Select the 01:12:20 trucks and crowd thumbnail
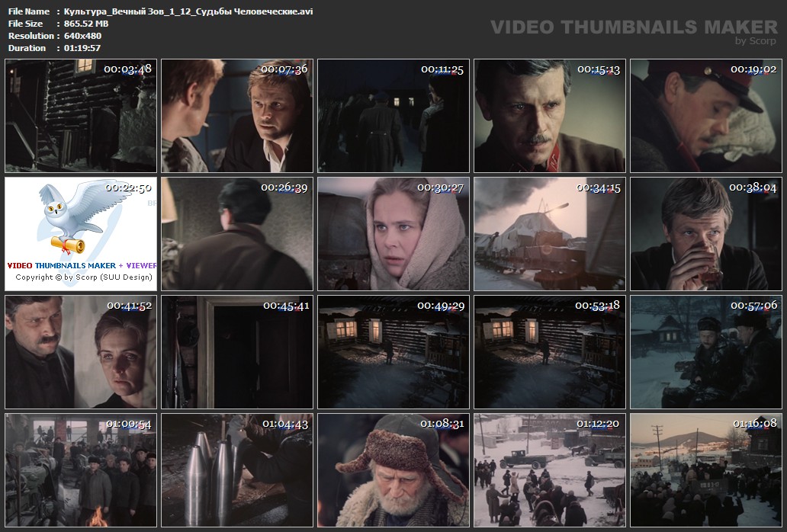The height and width of the screenshot is (532, 787). (549, 470)
